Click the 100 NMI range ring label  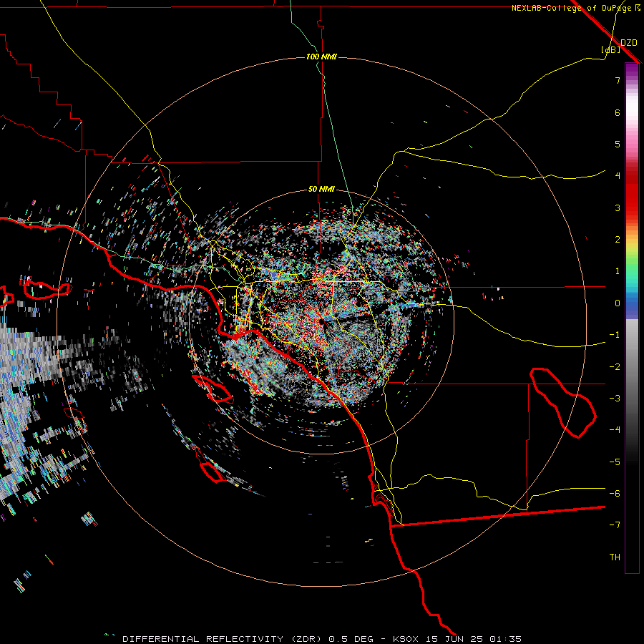coord(321,57)
